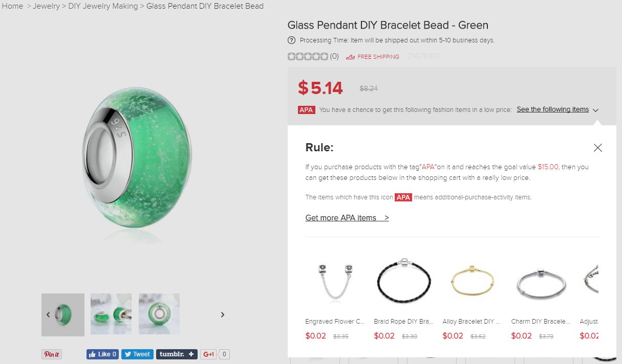622x364 pixels.
Task: Select the front-view bead thumbnail
Action: 159,313
